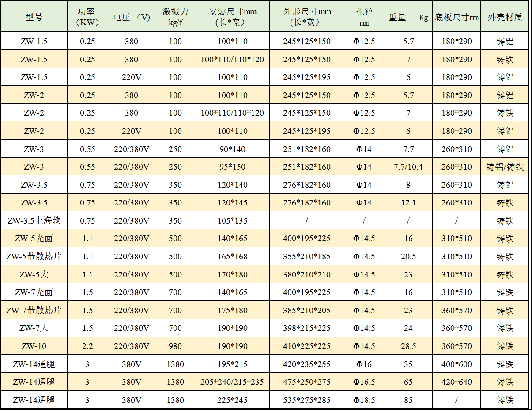Select the 420*640 base plate cell
This screenshot has height=410, width=532.
(457, 382)
